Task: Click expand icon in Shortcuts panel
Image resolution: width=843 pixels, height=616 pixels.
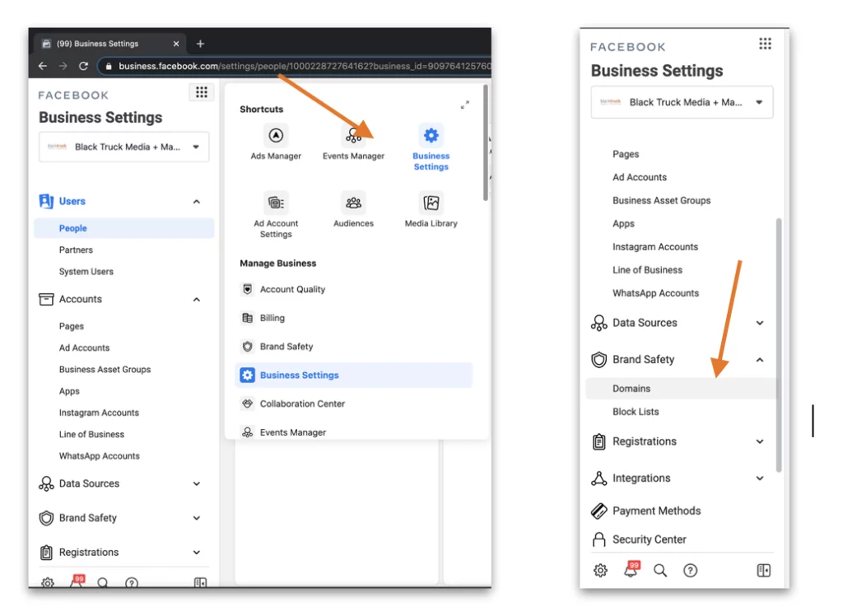Action: pos(464,105)
